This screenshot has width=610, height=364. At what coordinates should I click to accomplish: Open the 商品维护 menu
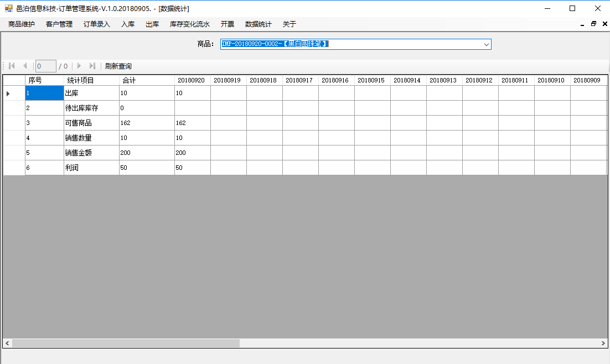coord(22,24)
